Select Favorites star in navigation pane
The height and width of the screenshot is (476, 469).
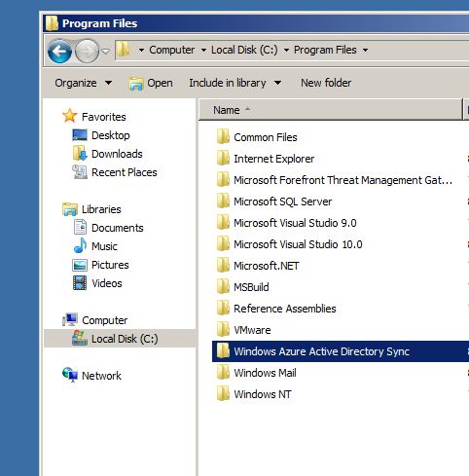(70, 116)
